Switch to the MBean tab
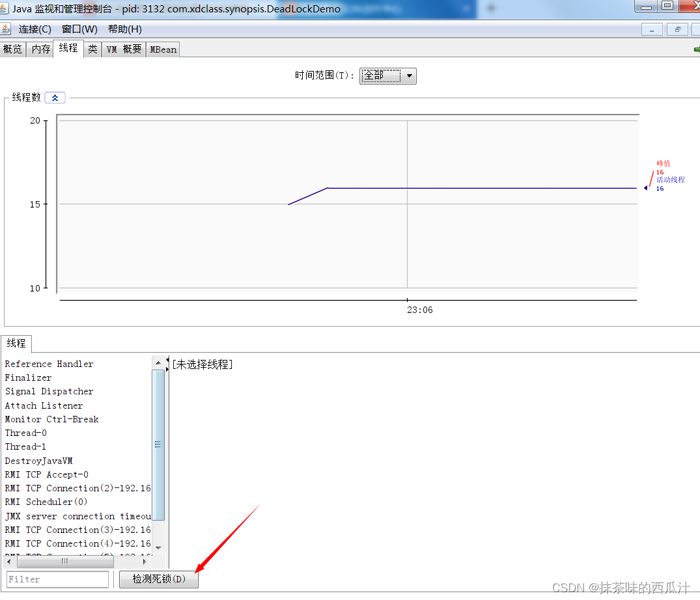This screenshot has width=700, height=600. [163, 49]
